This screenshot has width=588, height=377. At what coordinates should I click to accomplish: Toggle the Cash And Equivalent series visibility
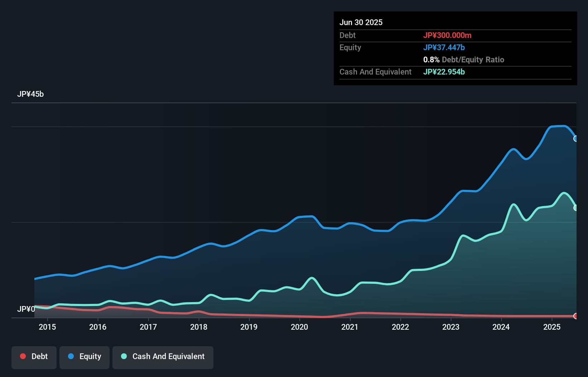point(163,357)
